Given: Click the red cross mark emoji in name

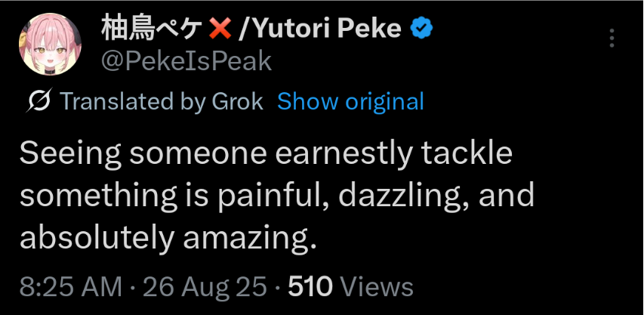Looking at the screenshot, I should pyautogui.click(x=219, y=29).
